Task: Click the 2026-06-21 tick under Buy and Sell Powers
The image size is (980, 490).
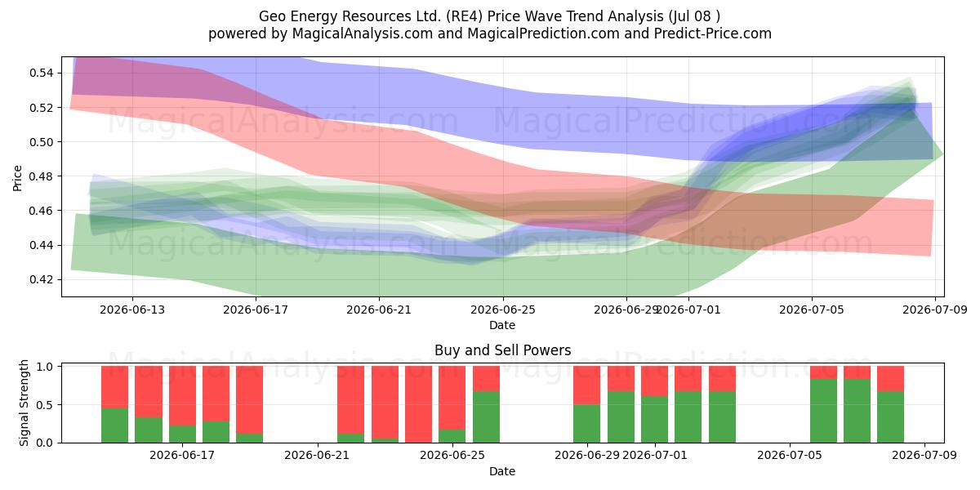Action: [x=316, y=456]
